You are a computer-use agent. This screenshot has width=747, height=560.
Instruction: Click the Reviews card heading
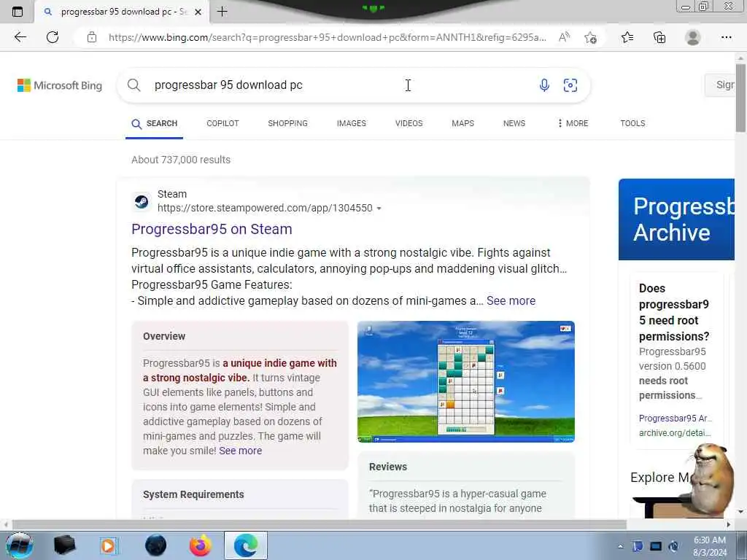(x=388, y=467)
